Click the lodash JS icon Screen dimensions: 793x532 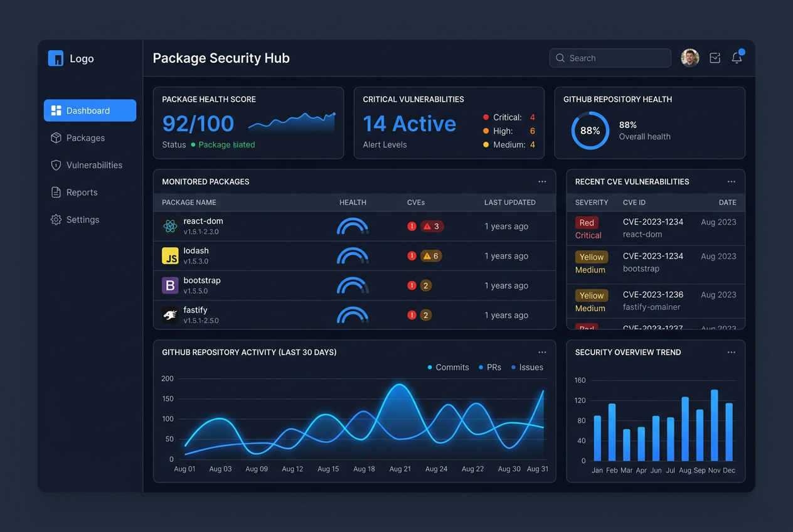coord(170,256)
